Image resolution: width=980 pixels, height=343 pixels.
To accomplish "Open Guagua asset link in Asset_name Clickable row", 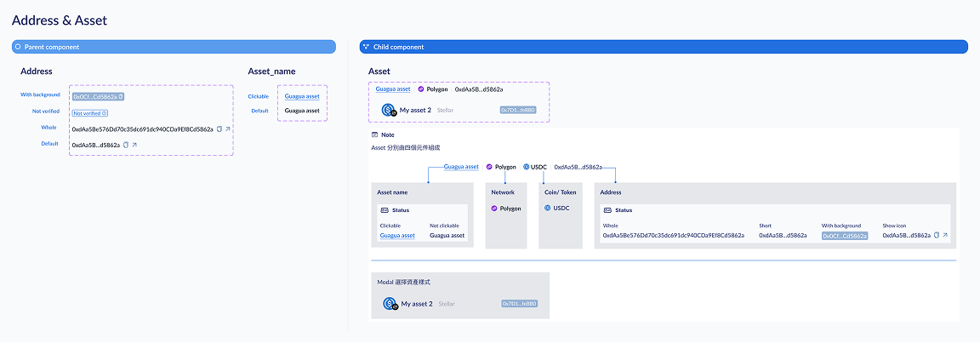I will [x=302, y=96].
